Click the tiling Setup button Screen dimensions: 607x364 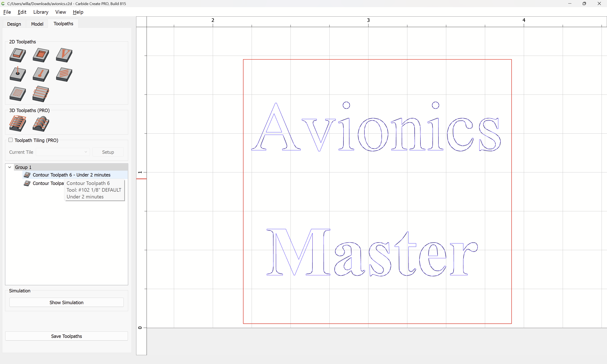tap(108, 152)
